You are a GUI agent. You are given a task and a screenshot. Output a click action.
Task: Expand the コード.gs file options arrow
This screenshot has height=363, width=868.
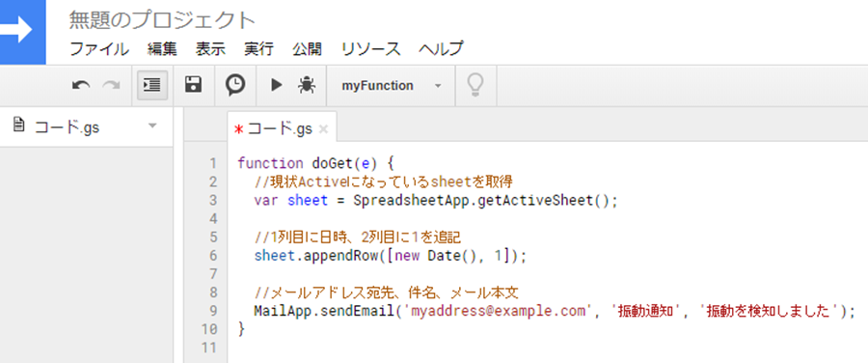point(153,126)
